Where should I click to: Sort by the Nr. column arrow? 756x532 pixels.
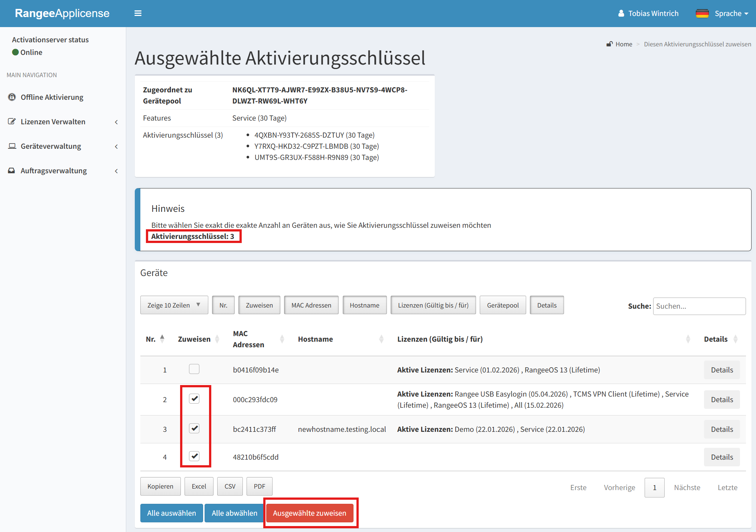tap(162, 339)
